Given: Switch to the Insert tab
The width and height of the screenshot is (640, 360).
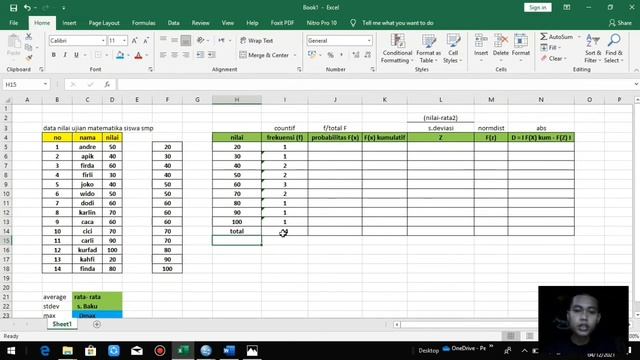Looking at the screenshot, I should click(x=69, y=23).
